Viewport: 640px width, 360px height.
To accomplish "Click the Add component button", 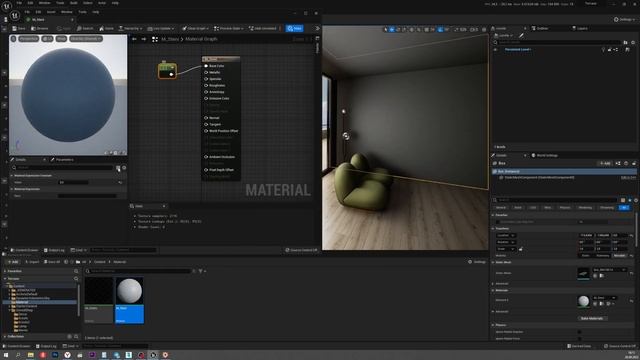I will (605, 164).
